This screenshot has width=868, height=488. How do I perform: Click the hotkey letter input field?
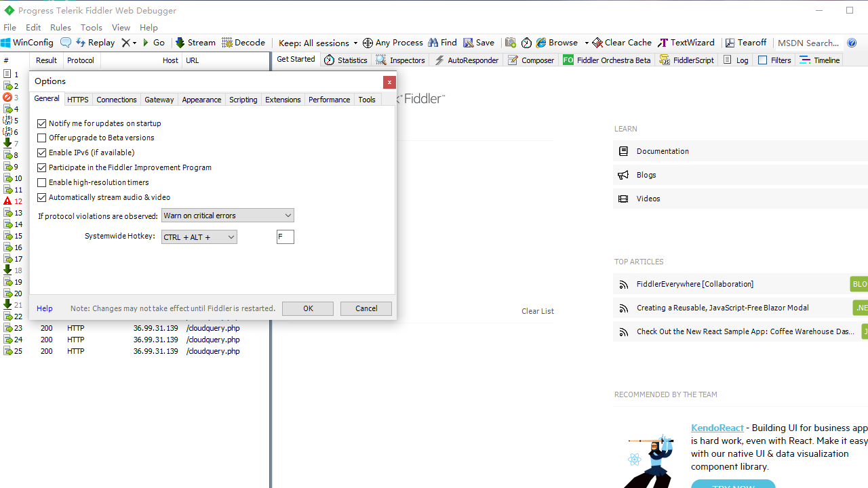[285, 237]
